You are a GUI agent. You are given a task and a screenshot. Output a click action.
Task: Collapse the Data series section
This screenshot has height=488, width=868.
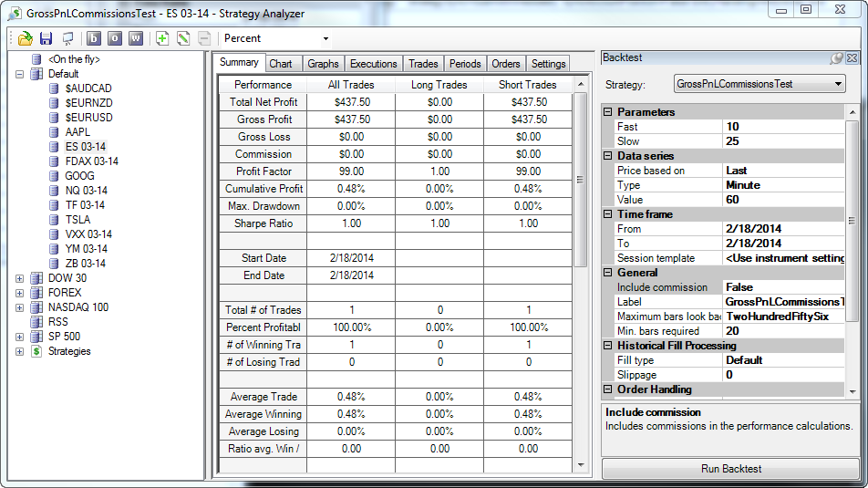(607, 156)
